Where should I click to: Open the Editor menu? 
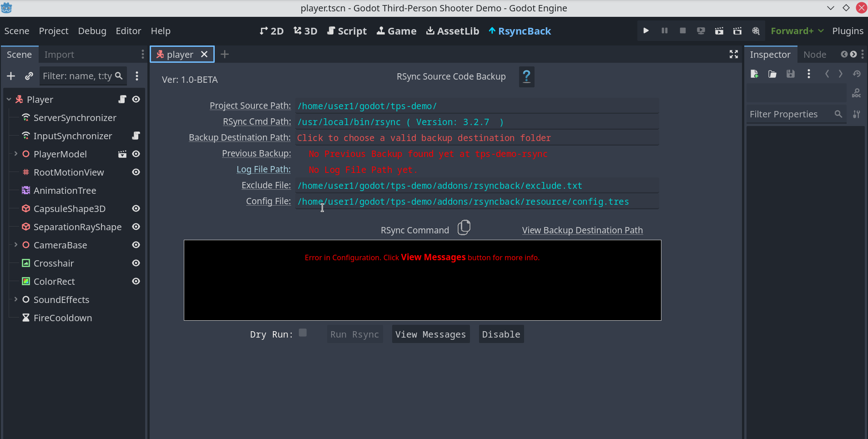point(128,30)
